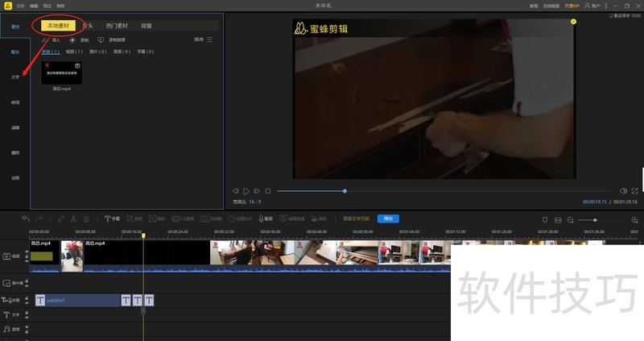Toggle the preview volume speaker icon
The height and width of the screenshot is (341, 644).
[x=623, y=191]
